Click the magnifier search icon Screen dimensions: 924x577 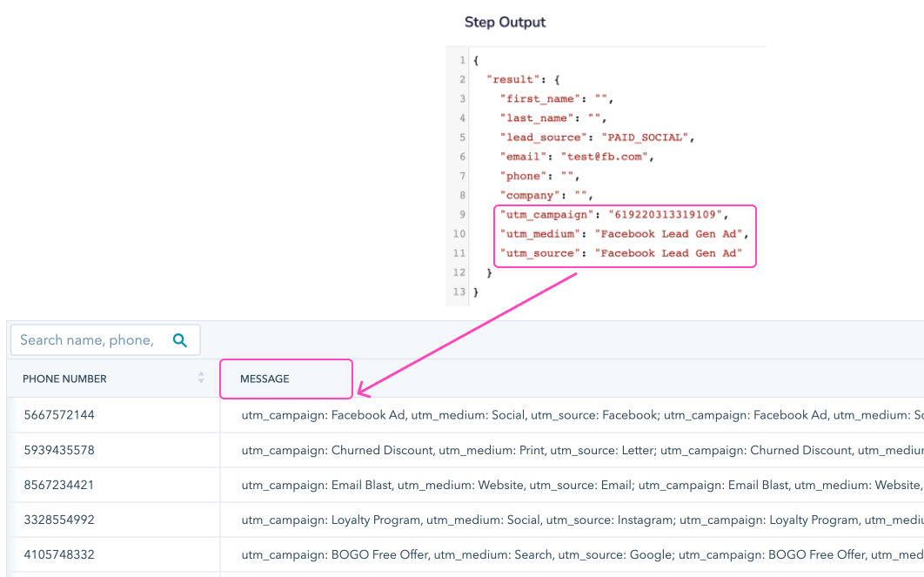pyautogui.click(x=180, y=340)
